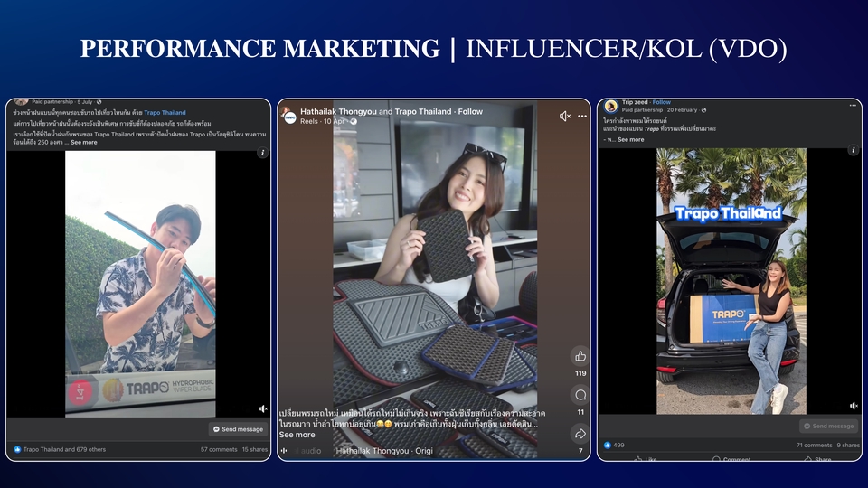868x488 pixels.
Task: Expand See more in Trip zeed caption
Action: [630, 140]
